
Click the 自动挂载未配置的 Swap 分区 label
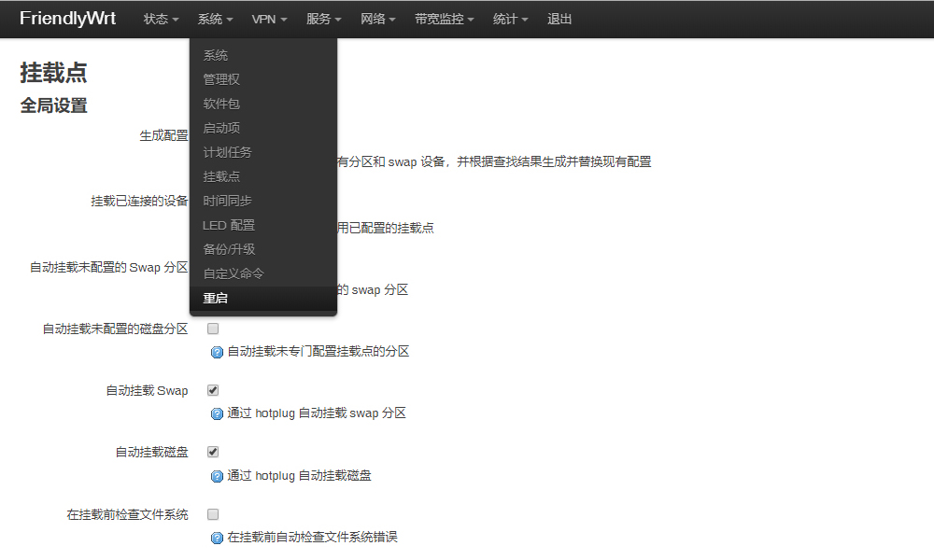(x=109, y=268)
